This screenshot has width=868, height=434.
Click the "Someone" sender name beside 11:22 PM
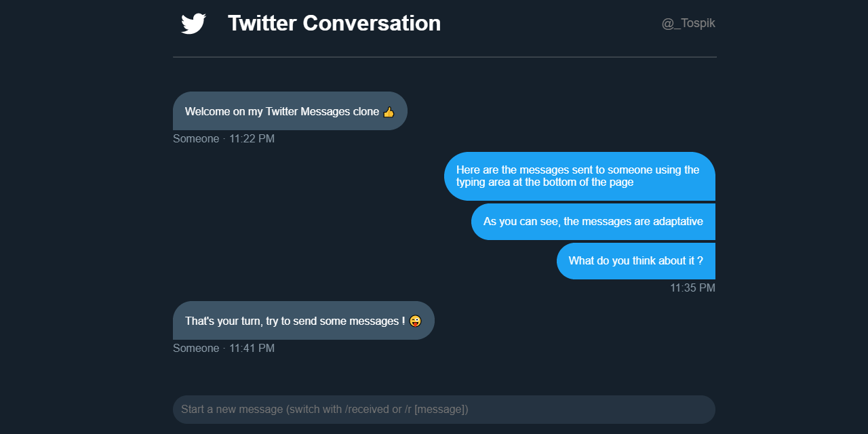(x=196, y=139)
